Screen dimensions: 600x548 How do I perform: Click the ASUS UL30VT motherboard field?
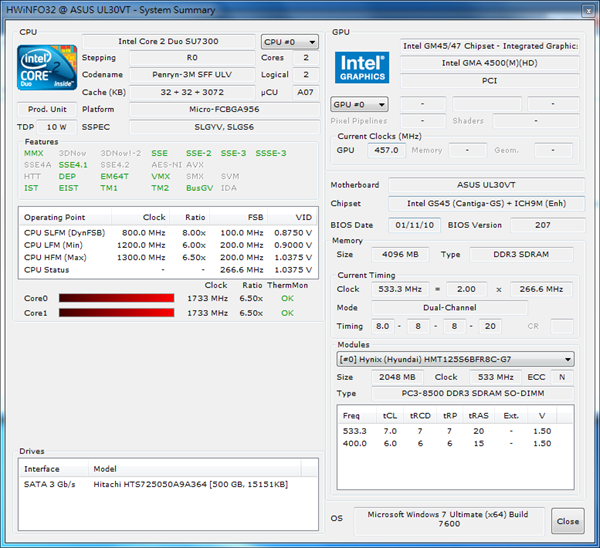point(487,185)
